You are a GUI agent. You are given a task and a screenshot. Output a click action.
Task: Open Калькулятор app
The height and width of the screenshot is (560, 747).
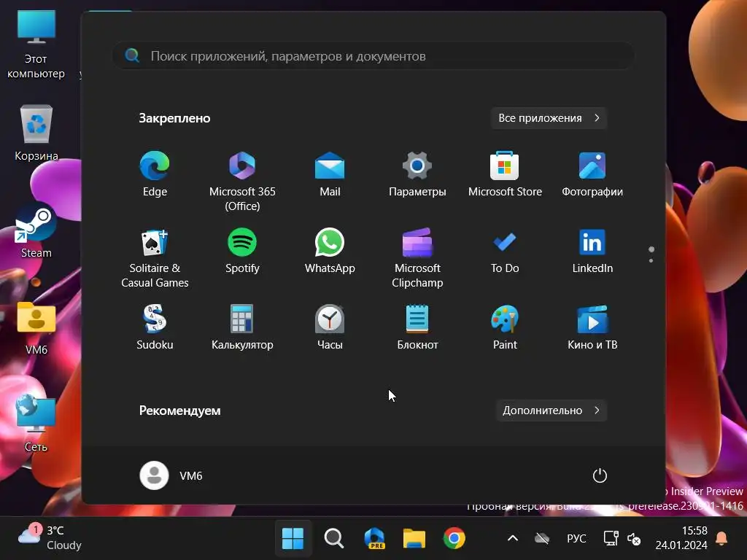tap(242, 327)
